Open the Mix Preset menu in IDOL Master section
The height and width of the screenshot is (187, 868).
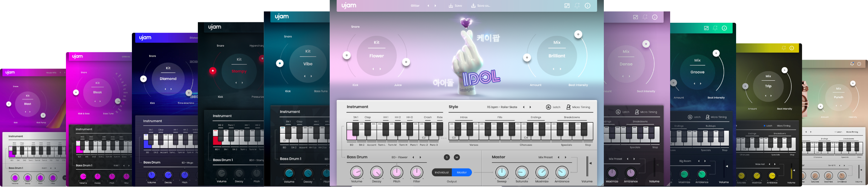(545, 157)
